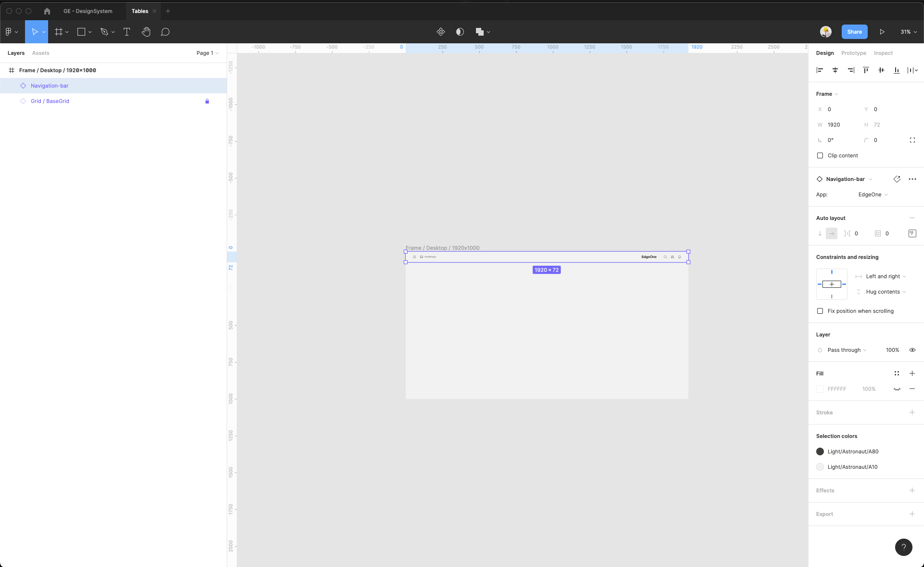
Task: Enable the Clip content checkbox
Action: (820, 155)
